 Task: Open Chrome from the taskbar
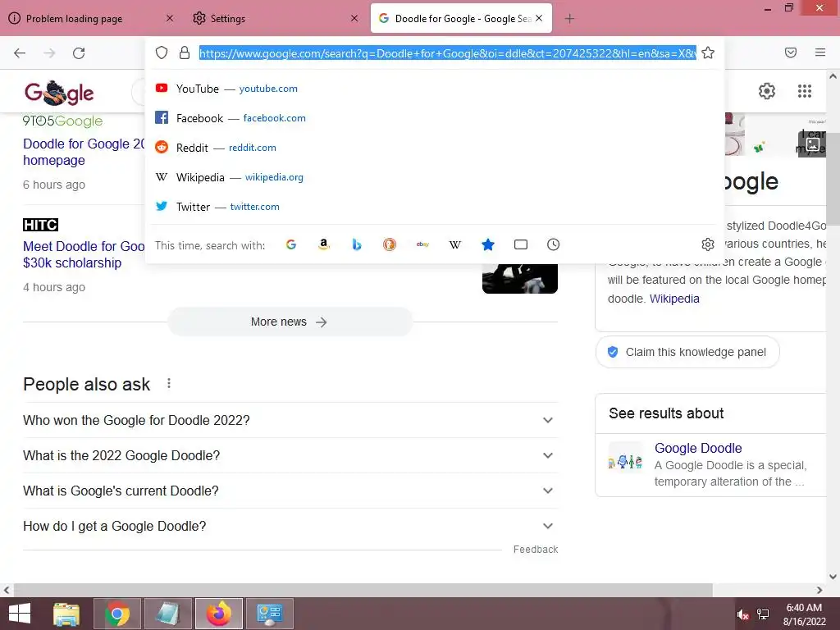click(x=117, y=614)
